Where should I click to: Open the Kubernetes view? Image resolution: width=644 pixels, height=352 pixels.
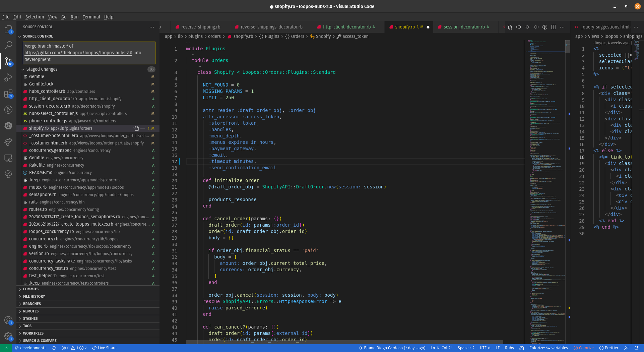pyautogui.click(x=8, y=126)
